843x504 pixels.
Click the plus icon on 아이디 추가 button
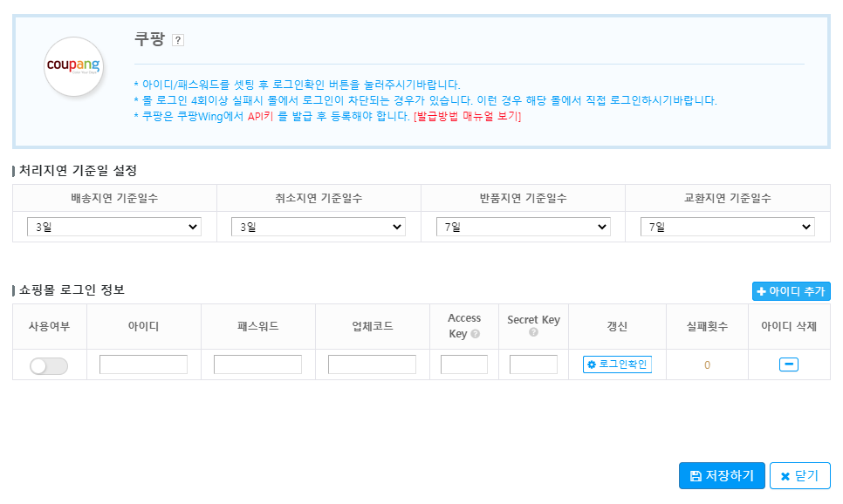(x=760, y=291)
